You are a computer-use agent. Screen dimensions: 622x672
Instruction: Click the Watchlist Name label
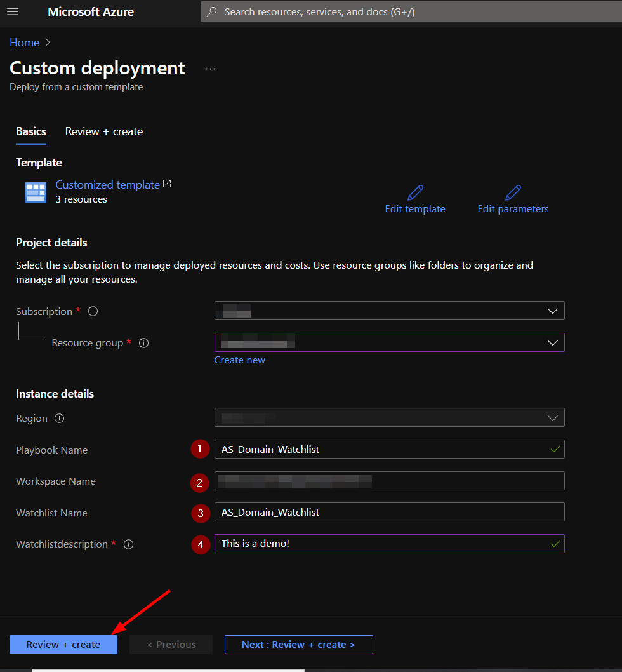tap(51, 513)
